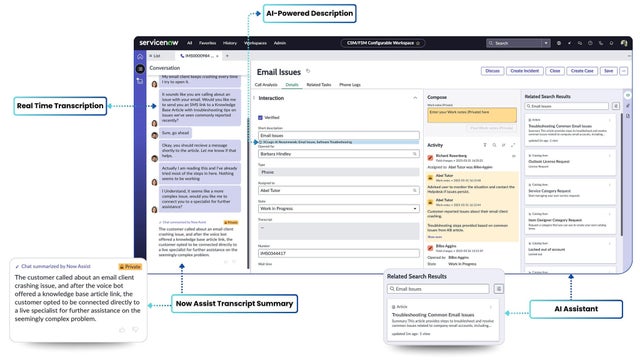Open the options menu on the Outlook License Request card
Image resolution: width=640 pixels, height=360 pixels.
click(610, 156)
